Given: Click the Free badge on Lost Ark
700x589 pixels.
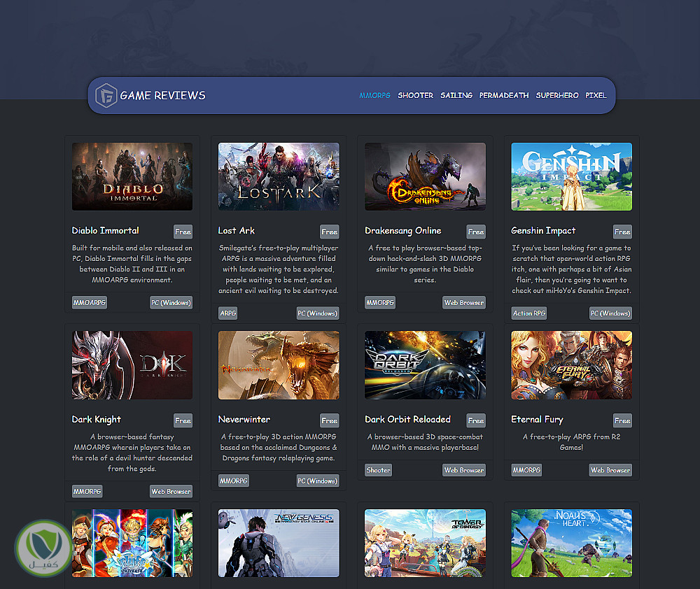Looking at the screenshot, I should [x=330, y=232].
